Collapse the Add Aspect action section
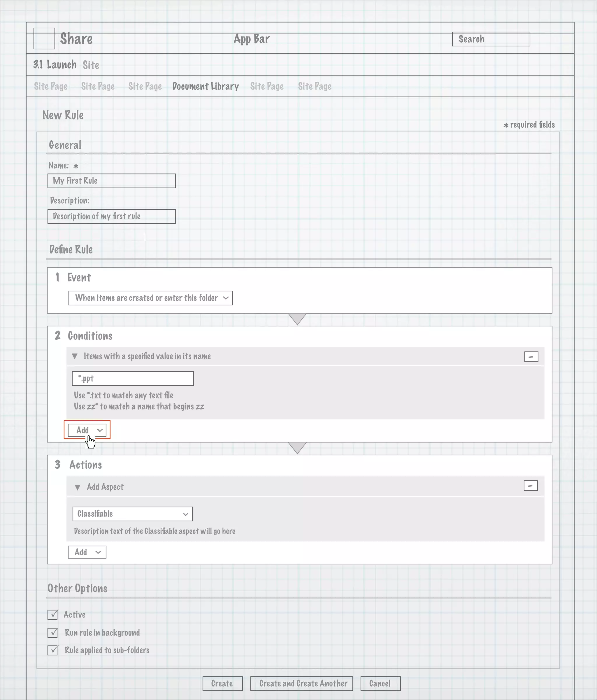Viewport: 597px width, 700px height. (x=77, y=487)
